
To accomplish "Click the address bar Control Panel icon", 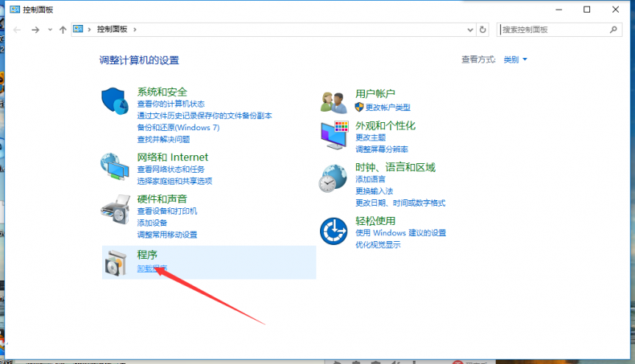I will (78, 29).
